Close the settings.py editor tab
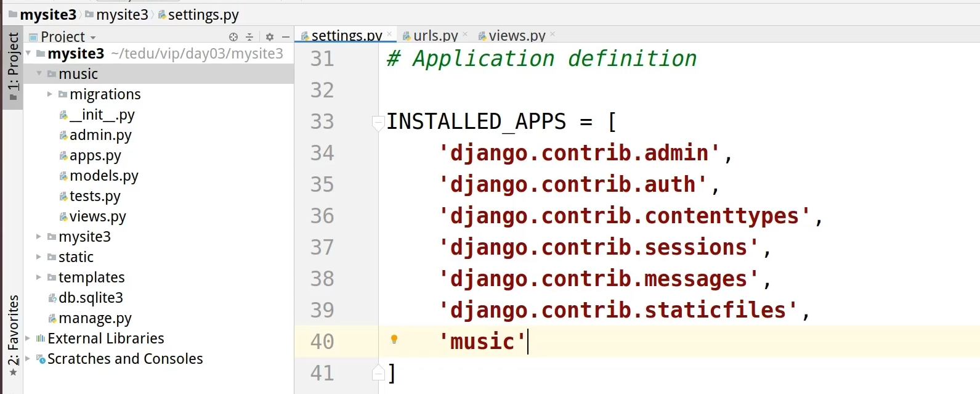The image size is (980, 394). coord(389,35)
